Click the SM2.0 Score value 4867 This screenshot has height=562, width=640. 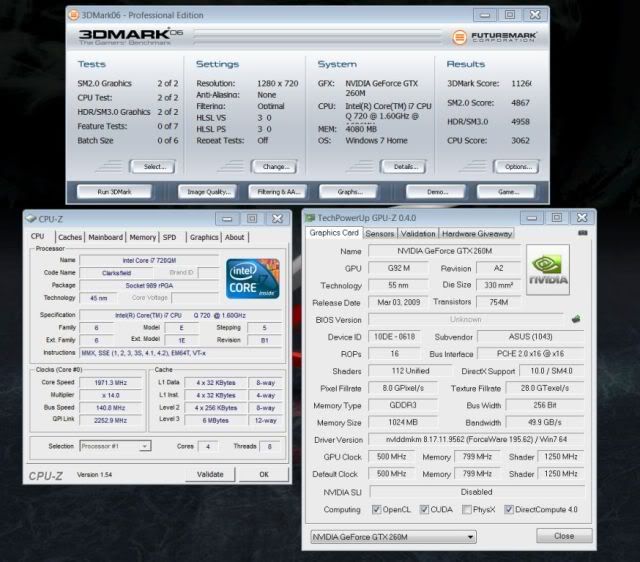tap(520, 103)
